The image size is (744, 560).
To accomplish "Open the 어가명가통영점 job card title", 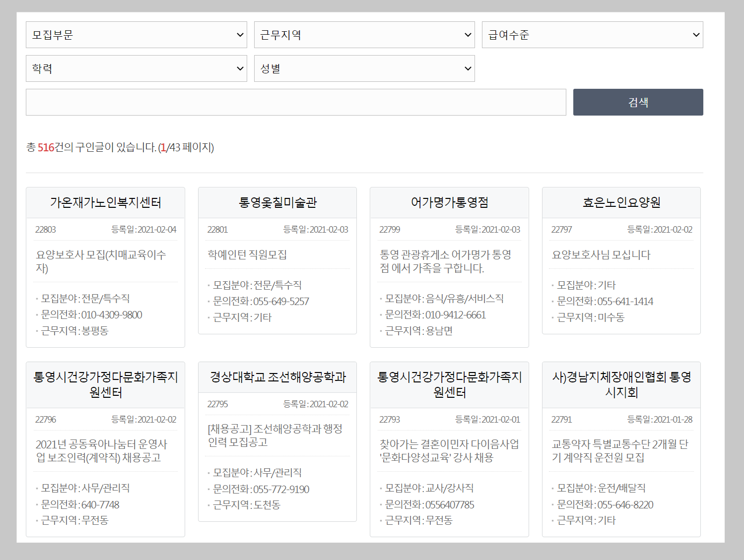I will point(450,202).
